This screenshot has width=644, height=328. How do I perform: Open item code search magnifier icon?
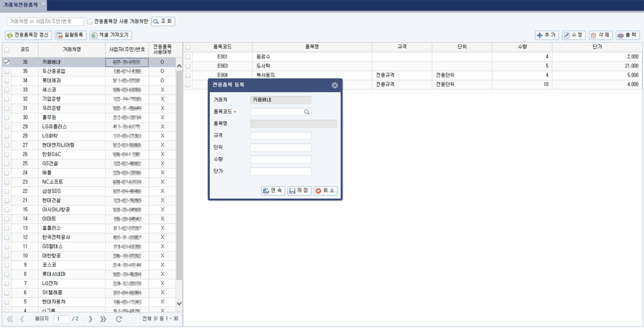307,111
